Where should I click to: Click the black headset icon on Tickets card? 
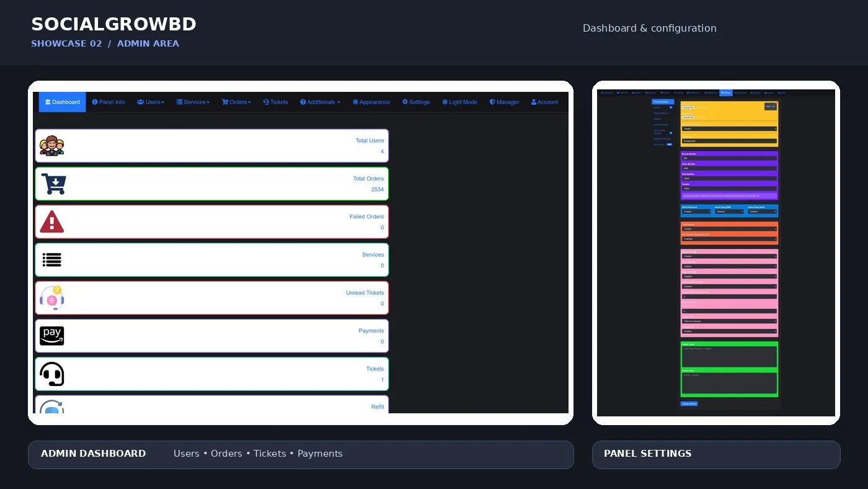click(51, 374)
